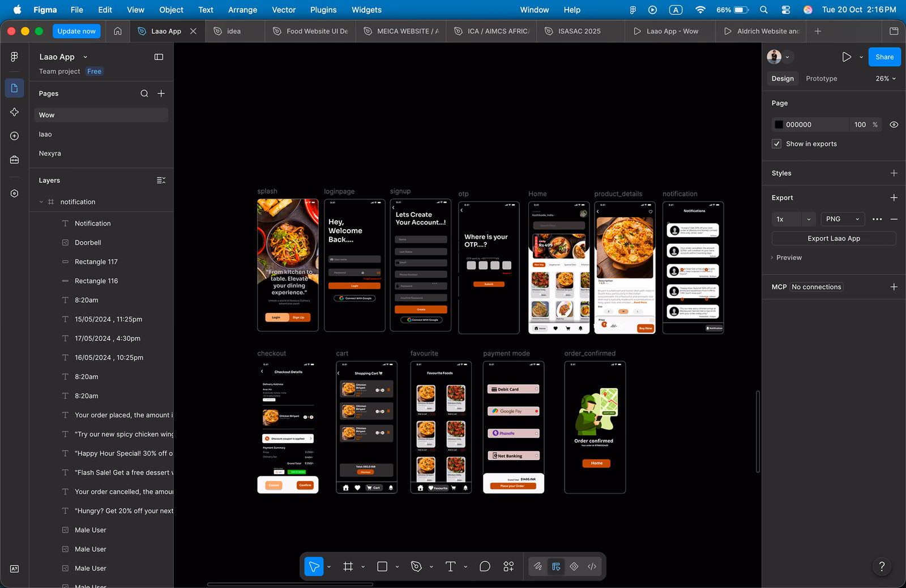
Task: Edit the 100 opacity value field
Action: [860, 125]
